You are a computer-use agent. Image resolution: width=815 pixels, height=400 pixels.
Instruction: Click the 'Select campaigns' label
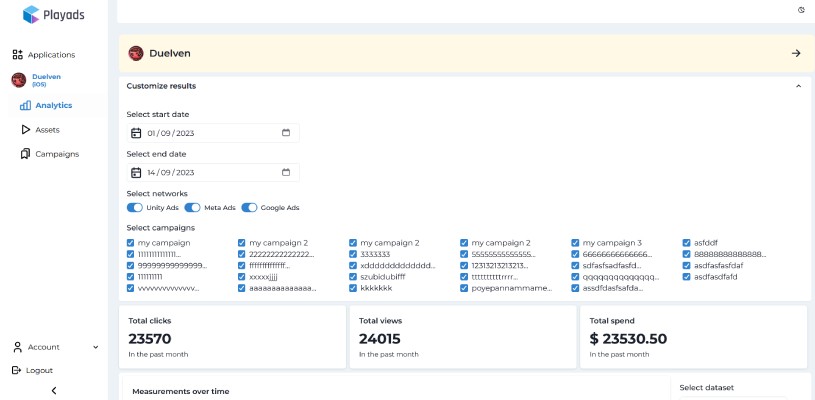[x=161, y=228]
